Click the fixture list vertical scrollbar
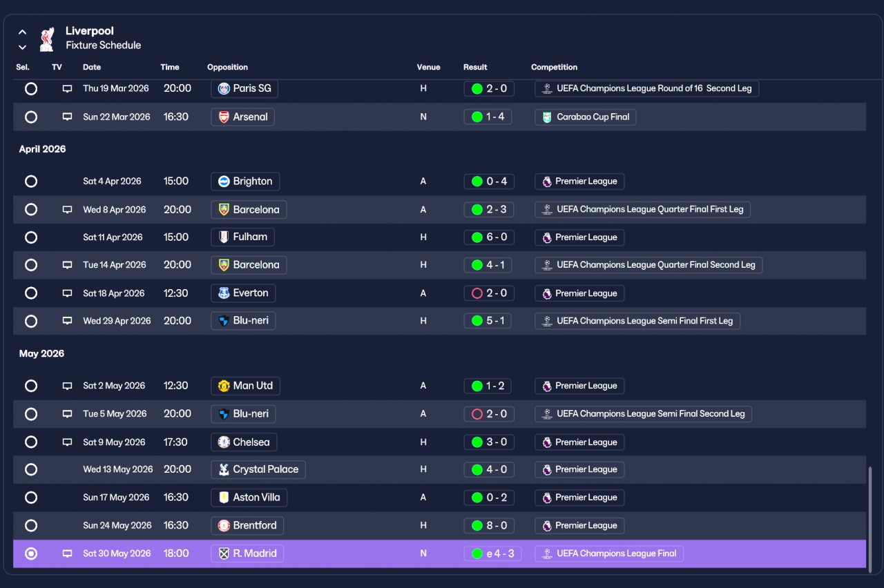The image size is (884, 588). [x=869, y=518]
